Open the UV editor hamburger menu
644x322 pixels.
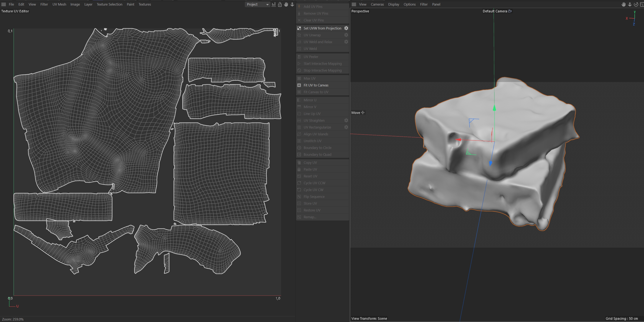point(4,5)
